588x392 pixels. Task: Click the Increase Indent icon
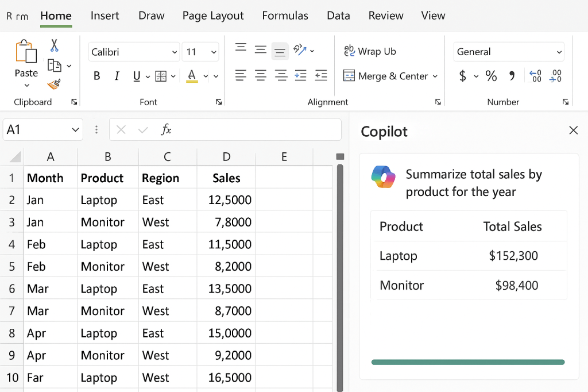point(300,75)
